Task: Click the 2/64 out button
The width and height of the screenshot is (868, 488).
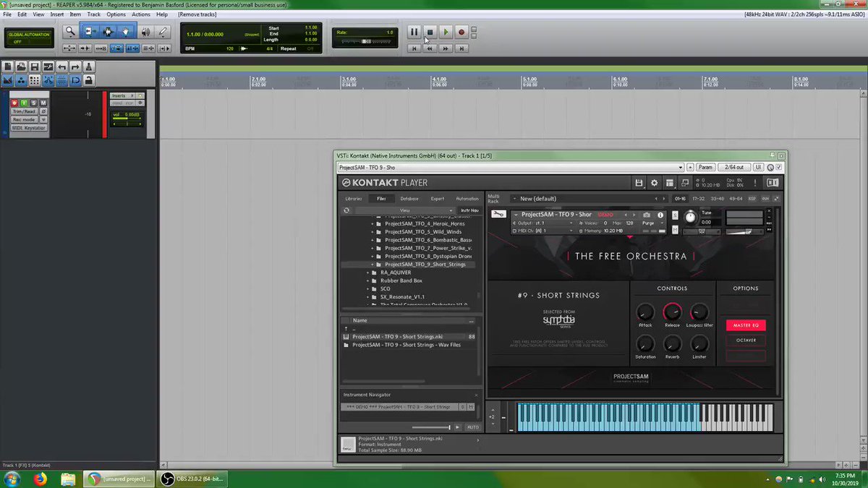Action: coord(734,167)
